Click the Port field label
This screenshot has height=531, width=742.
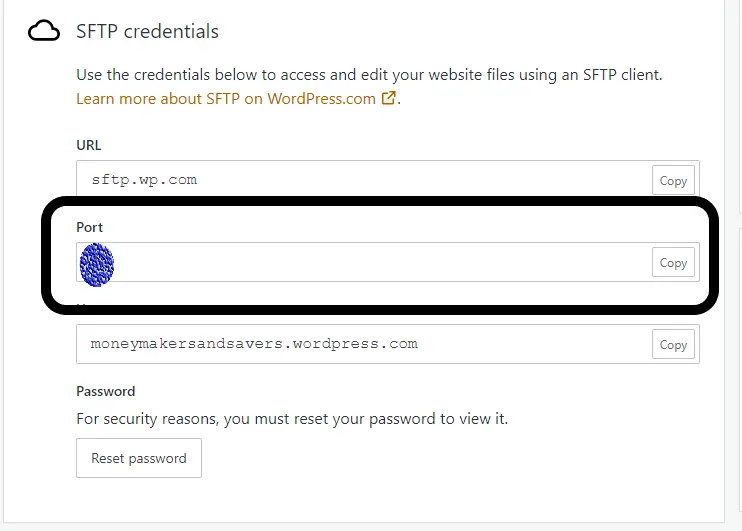(89, 227)
